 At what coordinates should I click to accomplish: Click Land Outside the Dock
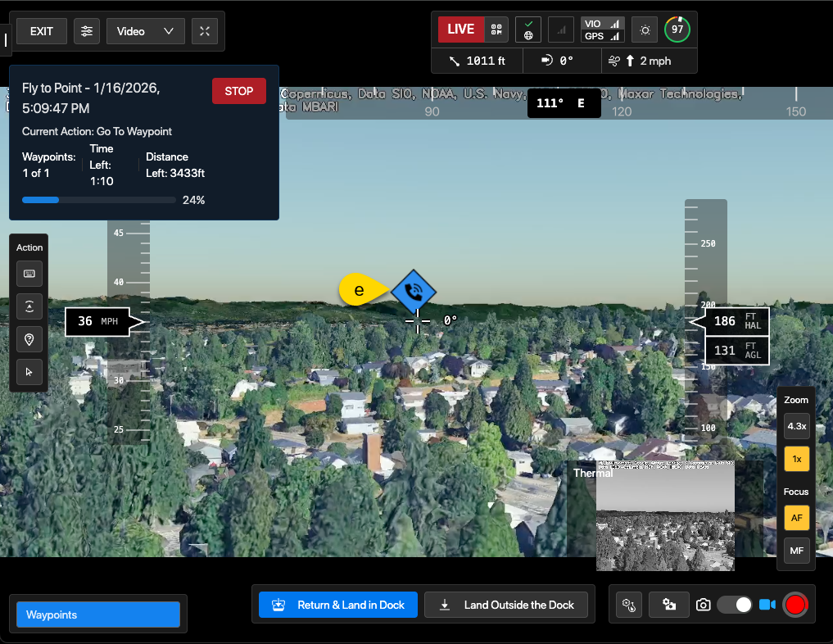506,605
